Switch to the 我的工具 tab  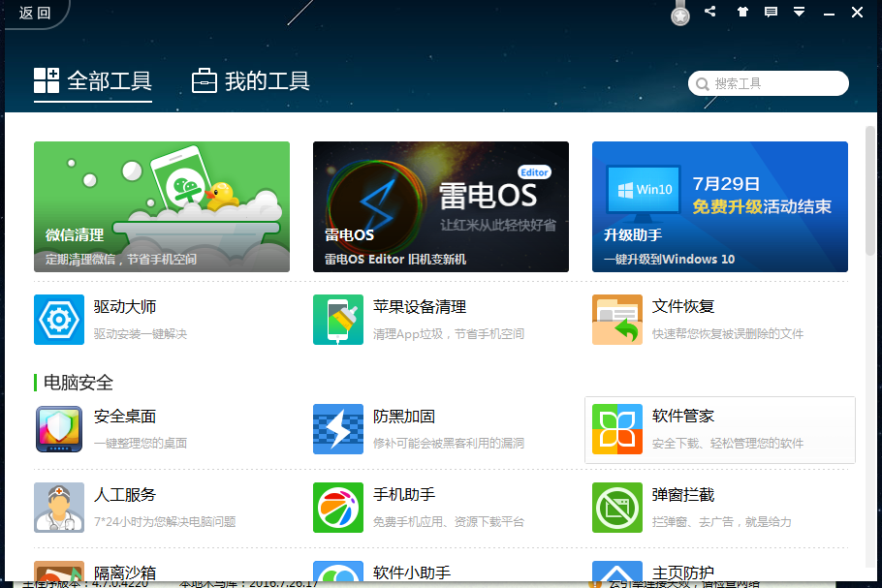pos(250,81)
